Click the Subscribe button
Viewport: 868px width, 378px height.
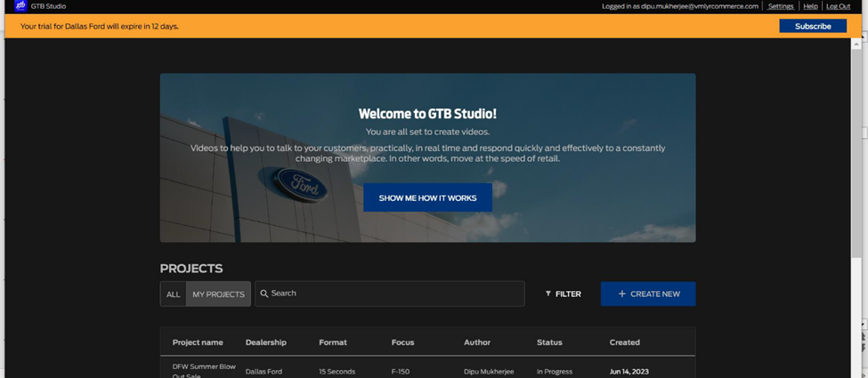click(813, 26)
